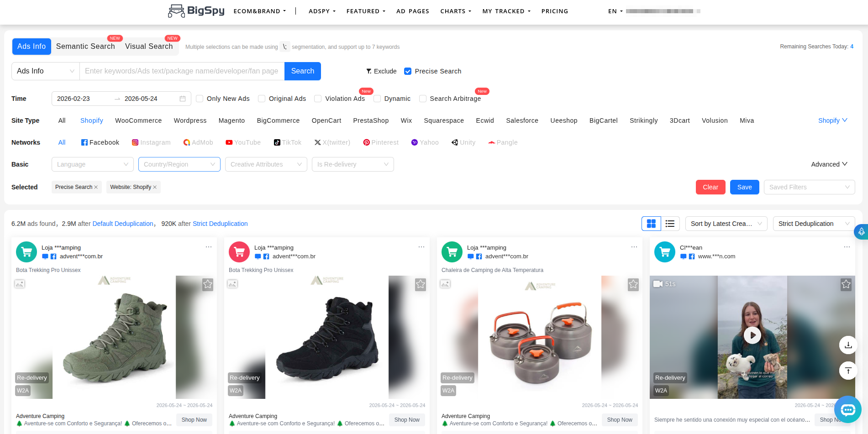Uncheck the Precise Search checkbox
Viewport: 868px width, 434px height.
(408, 71)
